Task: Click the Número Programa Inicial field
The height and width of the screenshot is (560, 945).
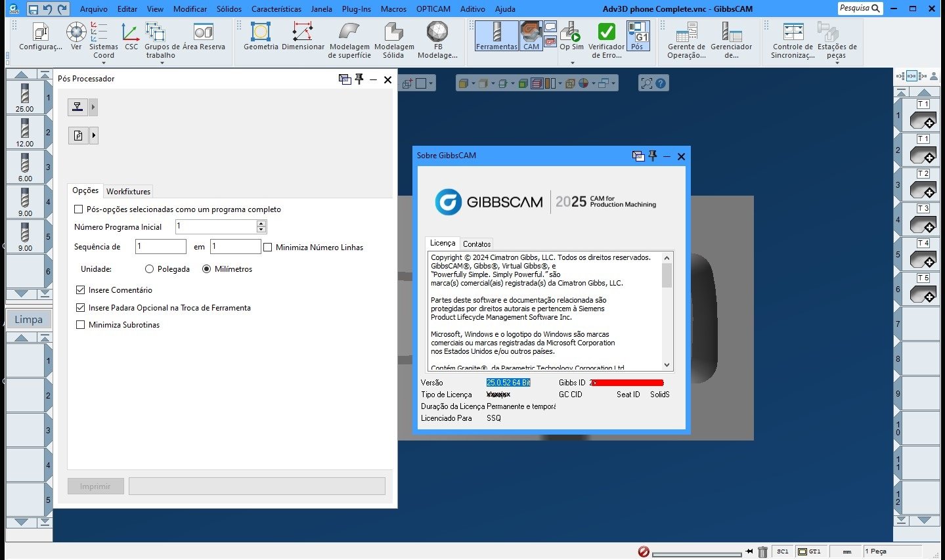Action: coord(221,226)
